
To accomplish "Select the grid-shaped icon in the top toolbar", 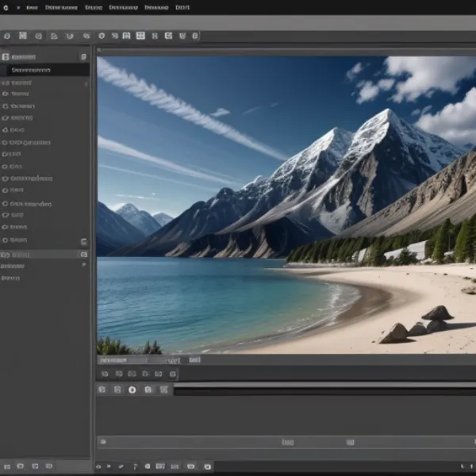I will (140, 36).
